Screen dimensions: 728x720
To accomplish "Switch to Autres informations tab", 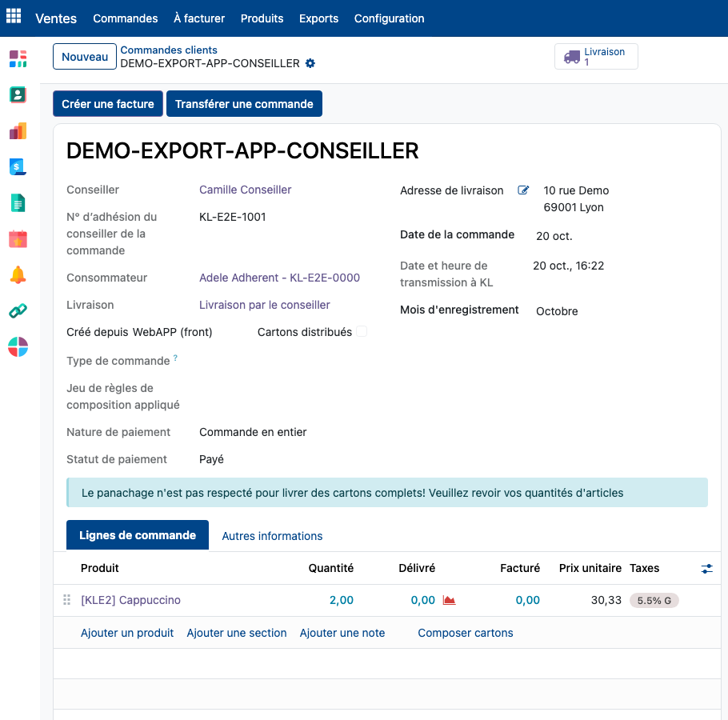I will pos(272,536).
